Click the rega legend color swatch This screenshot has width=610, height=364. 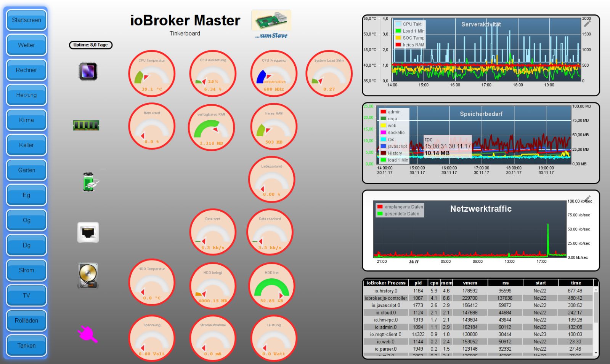pyautogui.click(x=383, y=119)
